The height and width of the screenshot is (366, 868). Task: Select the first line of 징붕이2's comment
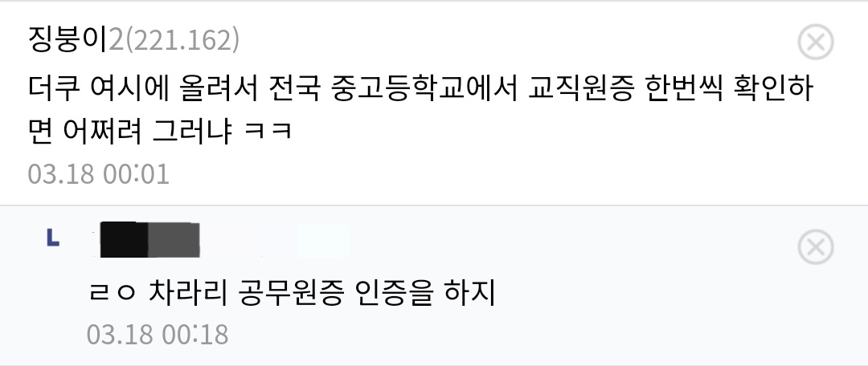[x=420, y=88]
